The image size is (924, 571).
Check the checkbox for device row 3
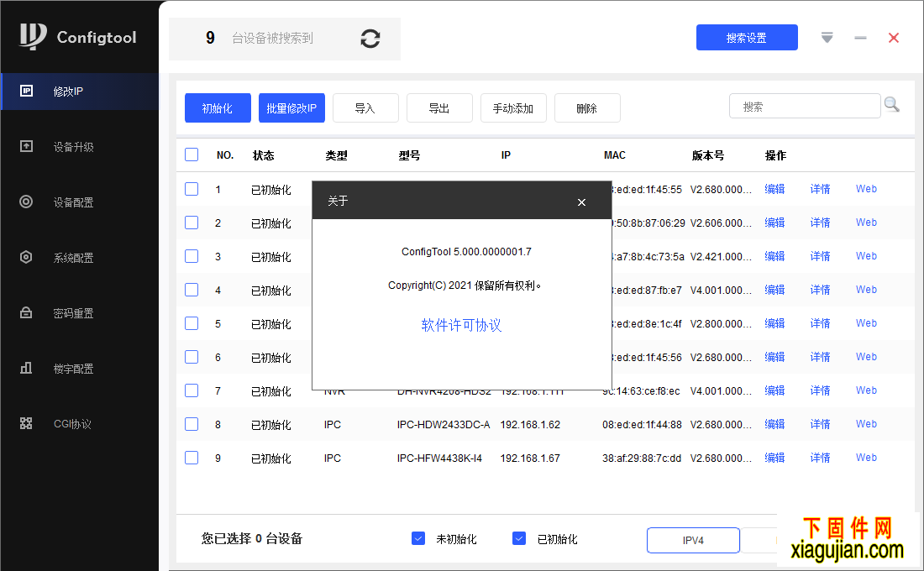tap(192, 256)
